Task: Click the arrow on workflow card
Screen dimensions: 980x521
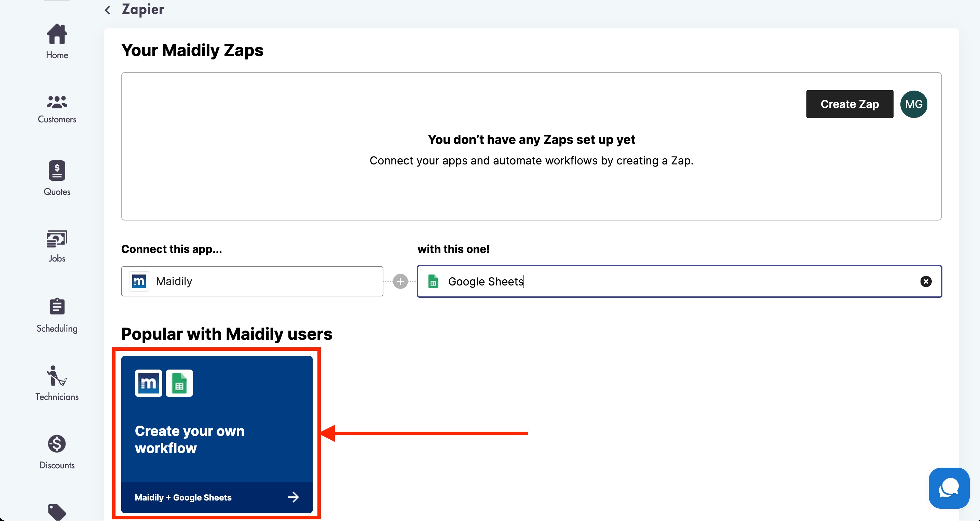Action: click(293, 497)
